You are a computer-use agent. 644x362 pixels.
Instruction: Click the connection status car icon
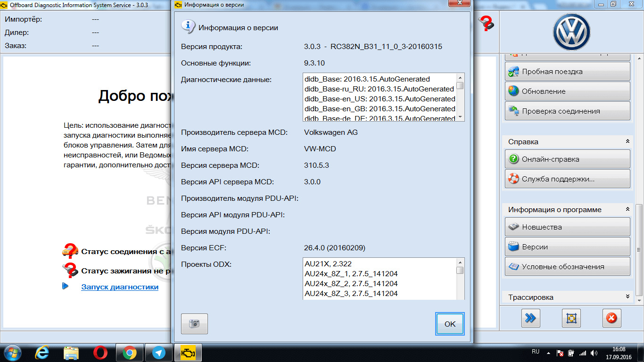[x=70, y=250]
